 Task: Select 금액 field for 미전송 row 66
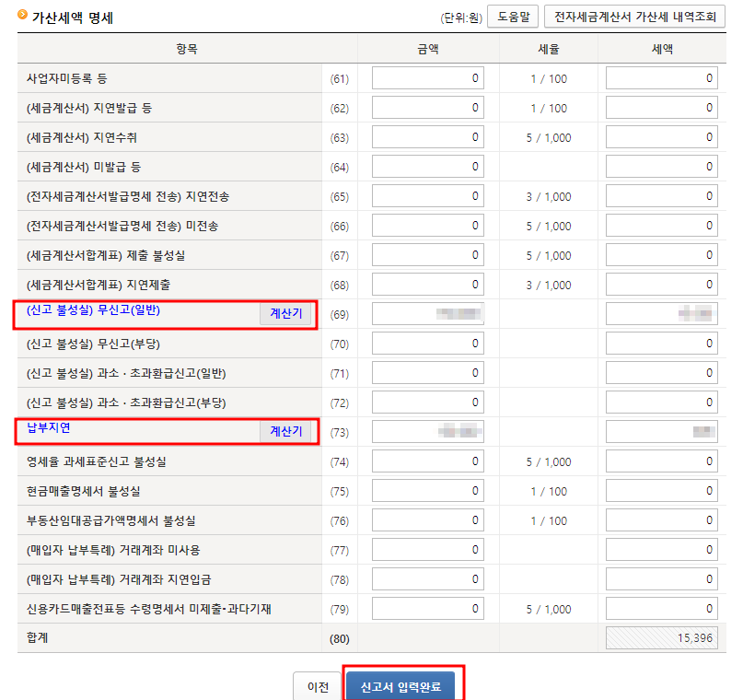(x=426, y=225)
